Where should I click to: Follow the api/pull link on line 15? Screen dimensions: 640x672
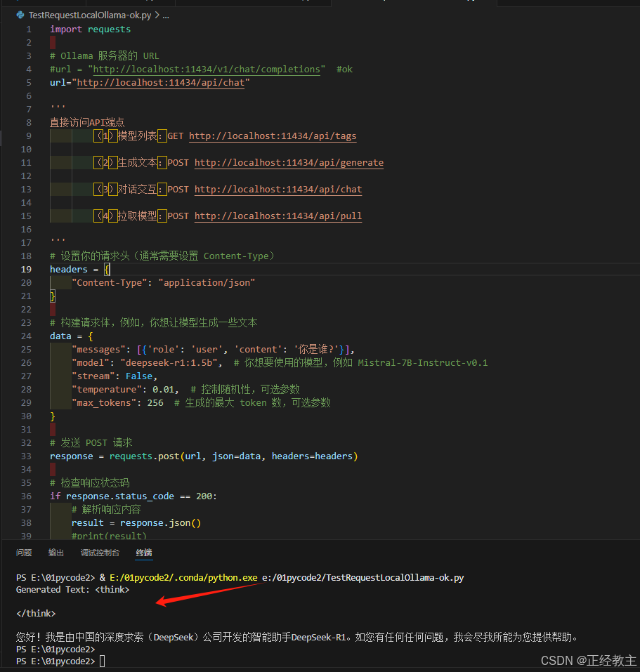[x=278, y=216]
